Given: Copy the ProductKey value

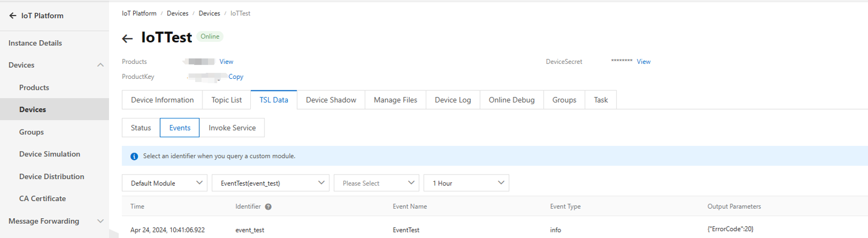Looking at the screenshot, I should pos(235,77).
